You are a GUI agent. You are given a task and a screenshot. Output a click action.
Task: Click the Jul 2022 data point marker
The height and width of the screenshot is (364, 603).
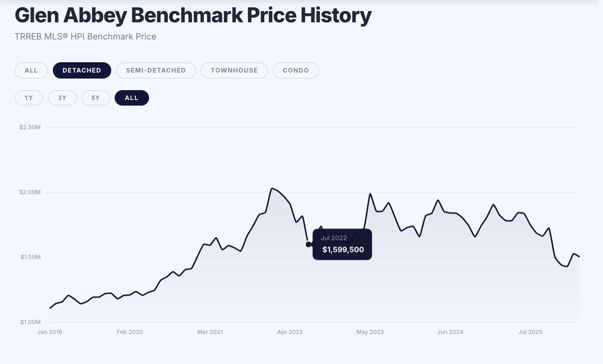308,244
